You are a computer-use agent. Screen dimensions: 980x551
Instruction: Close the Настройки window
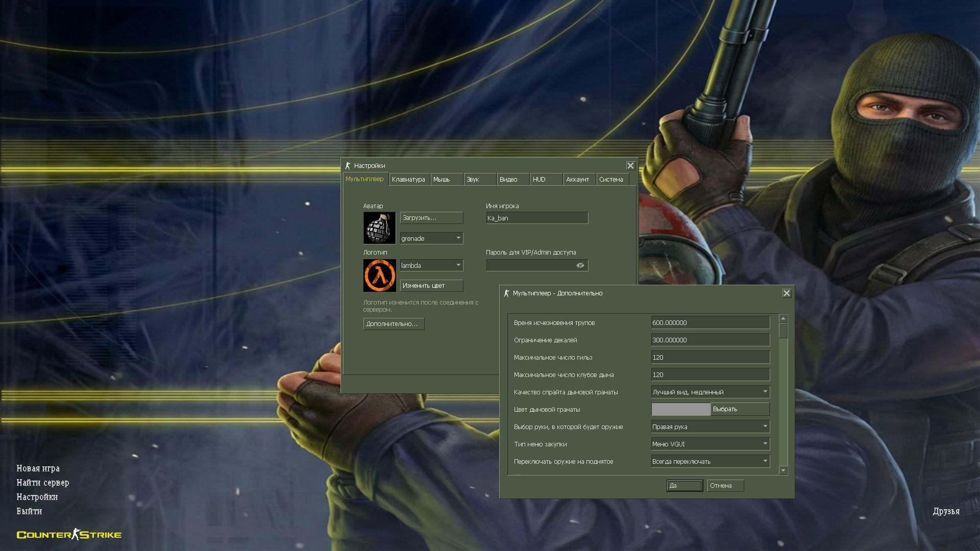click(630, 166)
